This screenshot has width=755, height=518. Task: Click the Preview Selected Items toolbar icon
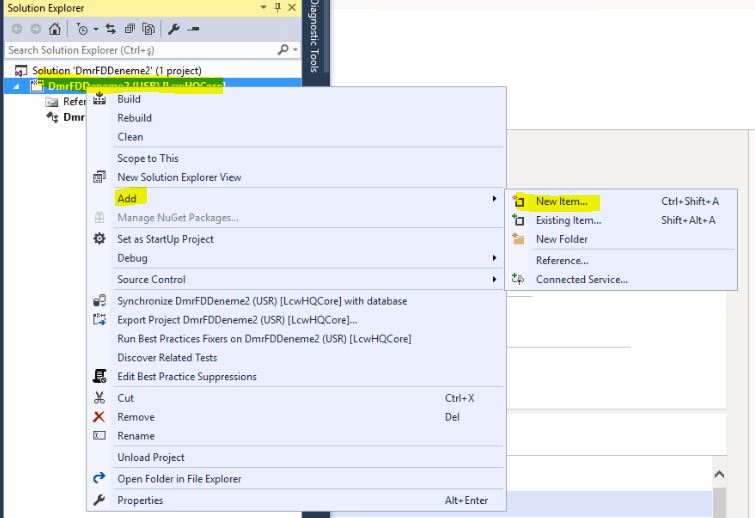click(193, 29)
